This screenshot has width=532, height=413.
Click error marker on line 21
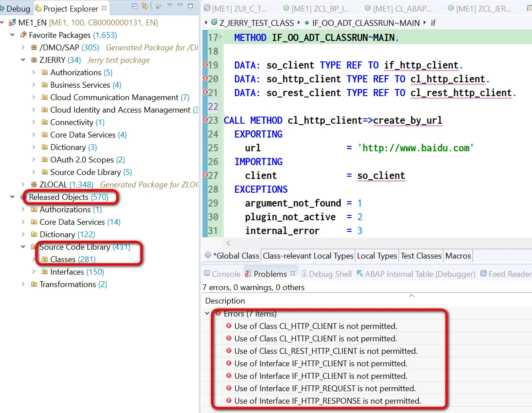[205, 92]
